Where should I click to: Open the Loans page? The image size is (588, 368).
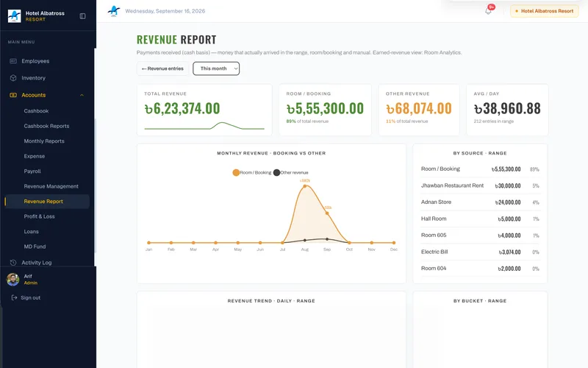[x=31, y=231]
